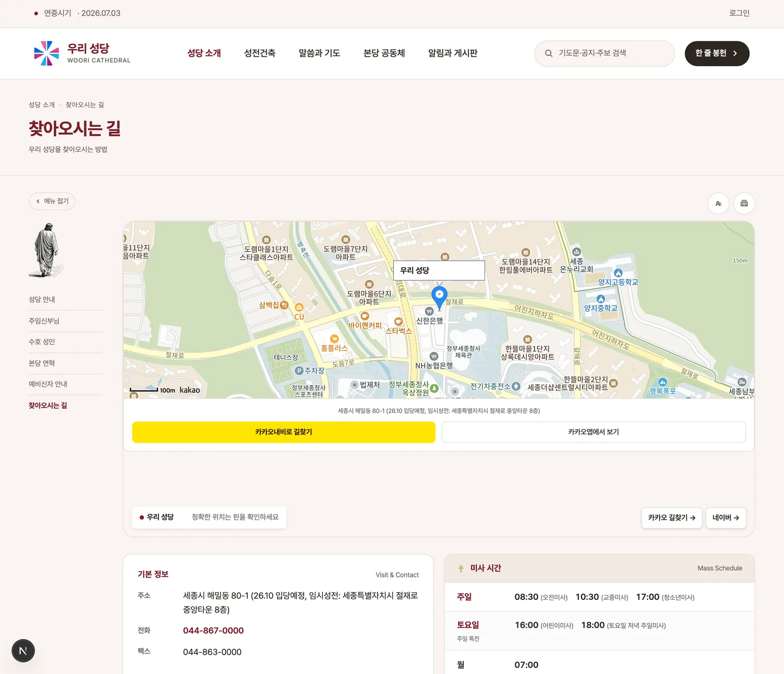784x674 pixels.
Task: Click the 삼백집 restaurant map marker
Action: [x=284, y=305]
